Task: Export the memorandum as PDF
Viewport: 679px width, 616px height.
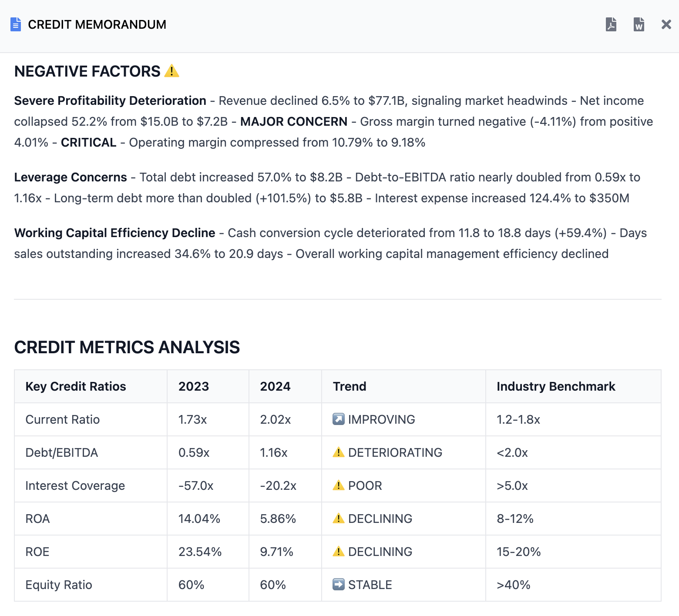Action: (x=611, y=24)
